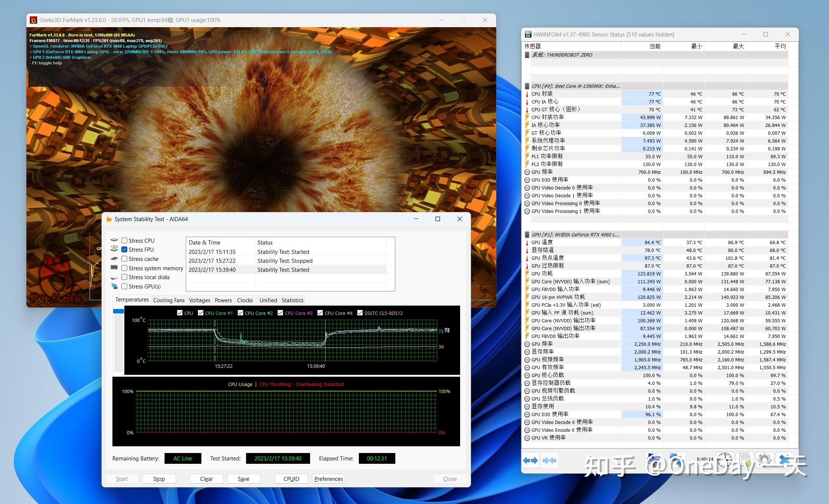This screenshot has height=504, width=829.
Task: Select the 15:27:22 Stability Test Stopped log entry
Action: (261, 261)
